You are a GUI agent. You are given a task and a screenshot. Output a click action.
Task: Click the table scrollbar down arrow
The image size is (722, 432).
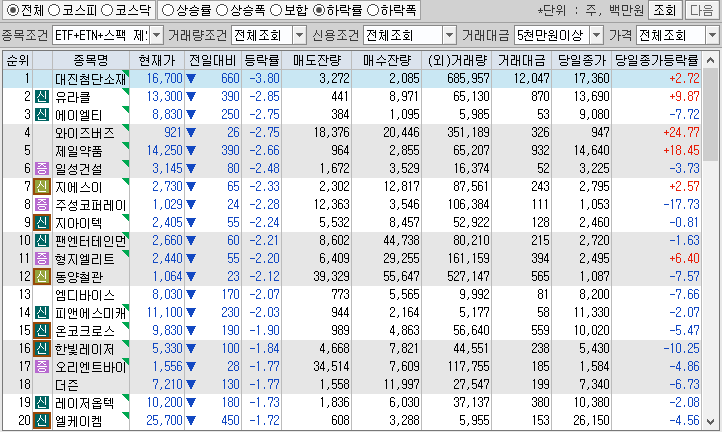710,422
